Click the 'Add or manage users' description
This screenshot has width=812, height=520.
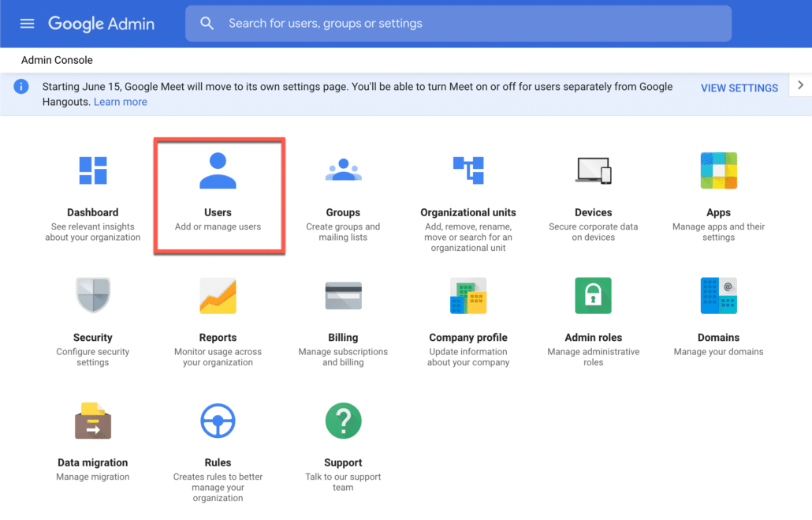tap(218, 226)
